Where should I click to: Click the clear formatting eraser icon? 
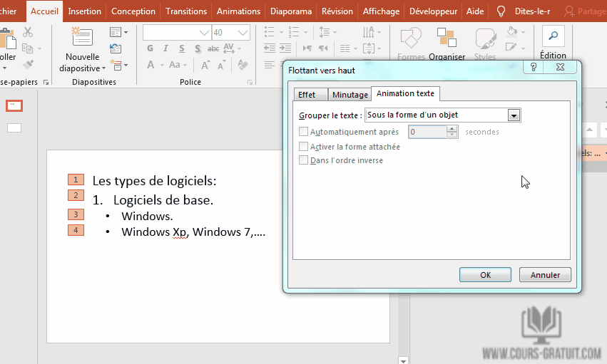(243, 65)
